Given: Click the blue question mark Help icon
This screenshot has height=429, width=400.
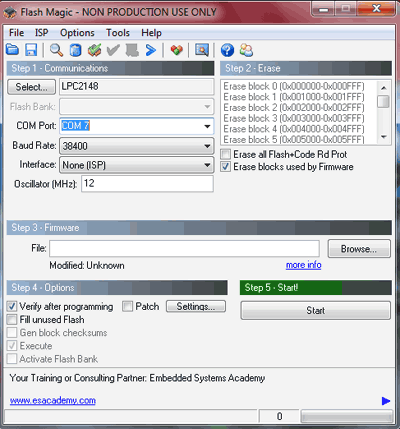Looking at the screenshot, I should pos(227,50).
